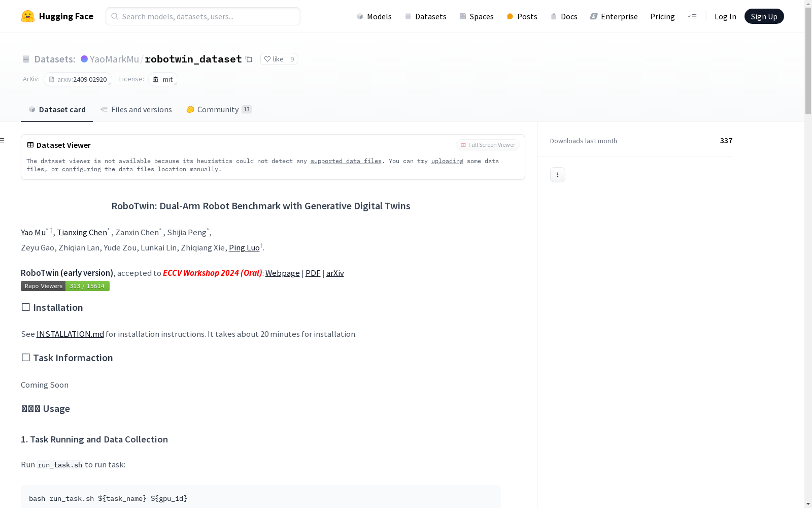Open the Datasets nav item

pos(425,16)
